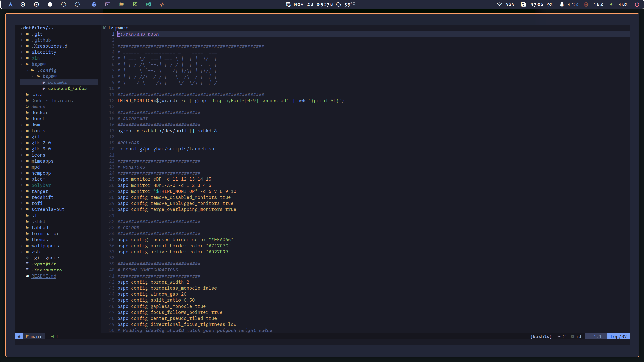Switch to the third filled workspace circle

tap(50, 4)
